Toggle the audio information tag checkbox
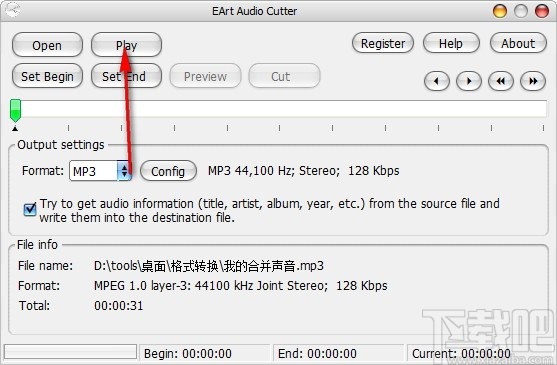557x365 pixels. click(x=30, y=209)
